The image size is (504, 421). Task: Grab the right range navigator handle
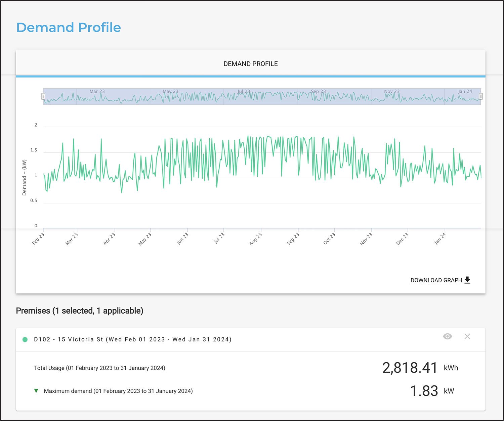click(x=481, y=97)
